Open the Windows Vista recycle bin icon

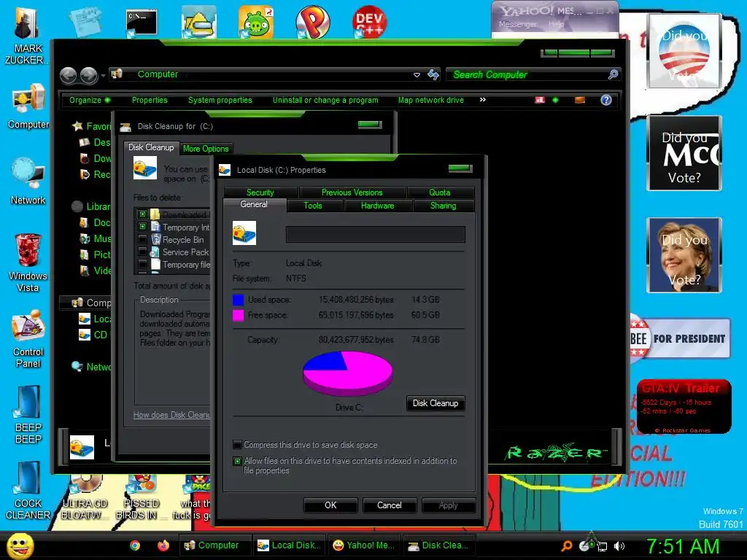tap(28, 262)
